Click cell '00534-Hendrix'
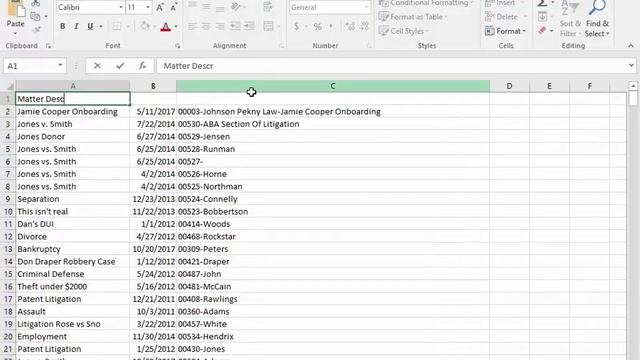This screenshot has width=640, height=360. click(333, 337)
